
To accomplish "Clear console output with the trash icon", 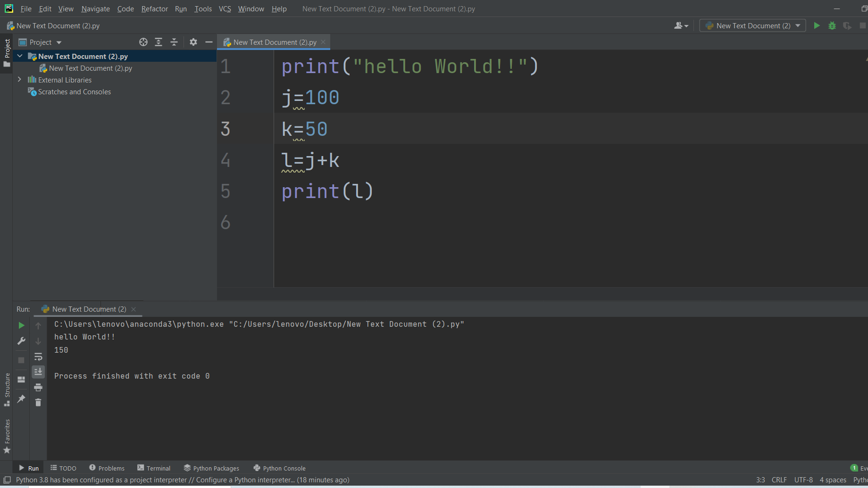I will pos(38,402).
